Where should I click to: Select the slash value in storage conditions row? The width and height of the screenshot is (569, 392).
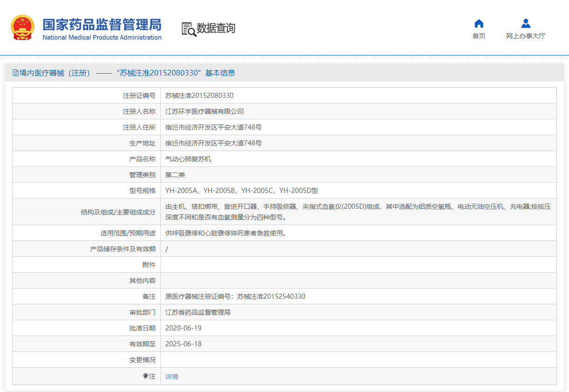167,249
